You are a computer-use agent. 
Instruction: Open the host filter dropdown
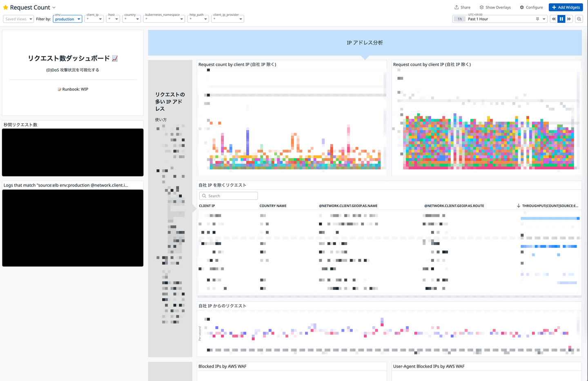pos(113,19)
